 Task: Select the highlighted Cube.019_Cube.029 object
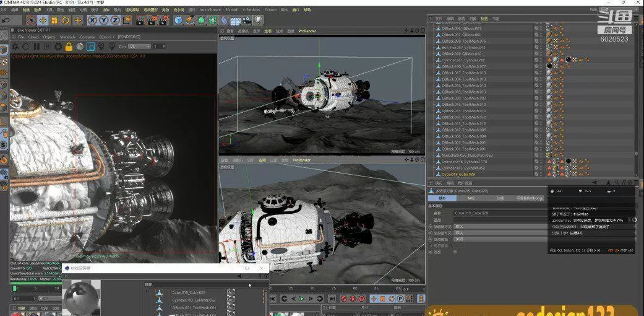(x=458, y=174)
